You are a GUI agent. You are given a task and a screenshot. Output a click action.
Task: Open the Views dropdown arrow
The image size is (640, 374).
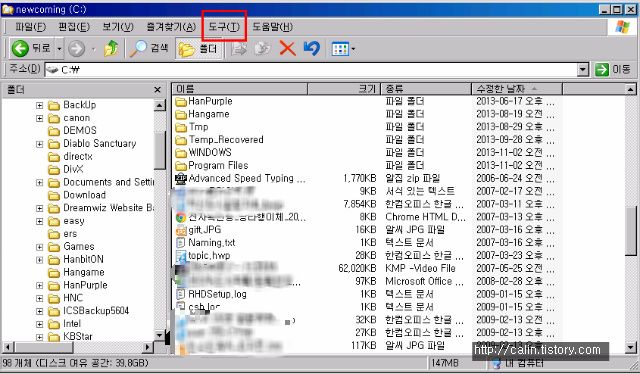click(x=353, y=50)
